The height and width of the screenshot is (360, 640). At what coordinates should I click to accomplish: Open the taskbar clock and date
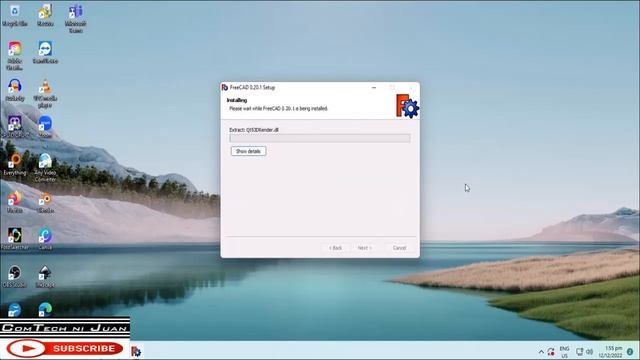pyautogui.click(x=610, y=352)
